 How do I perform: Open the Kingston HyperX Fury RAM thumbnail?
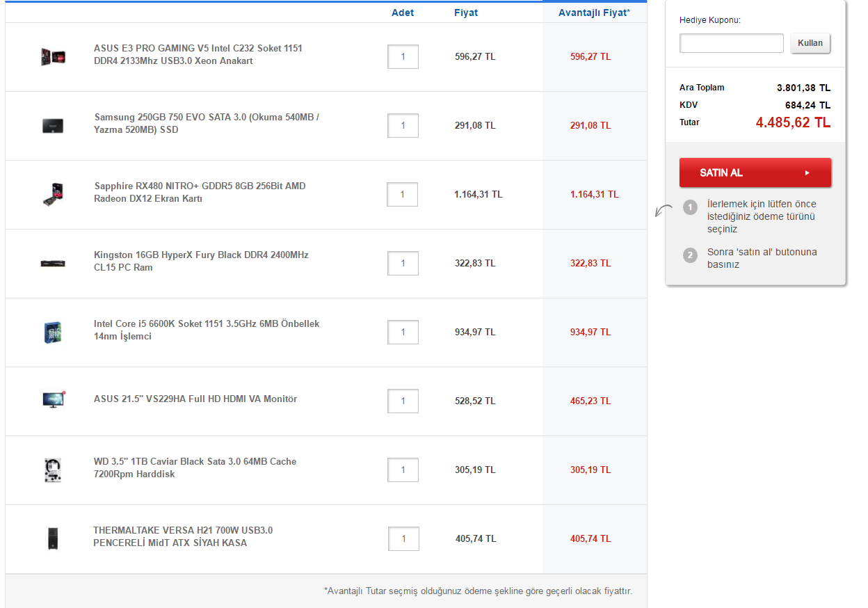point(53,263)
